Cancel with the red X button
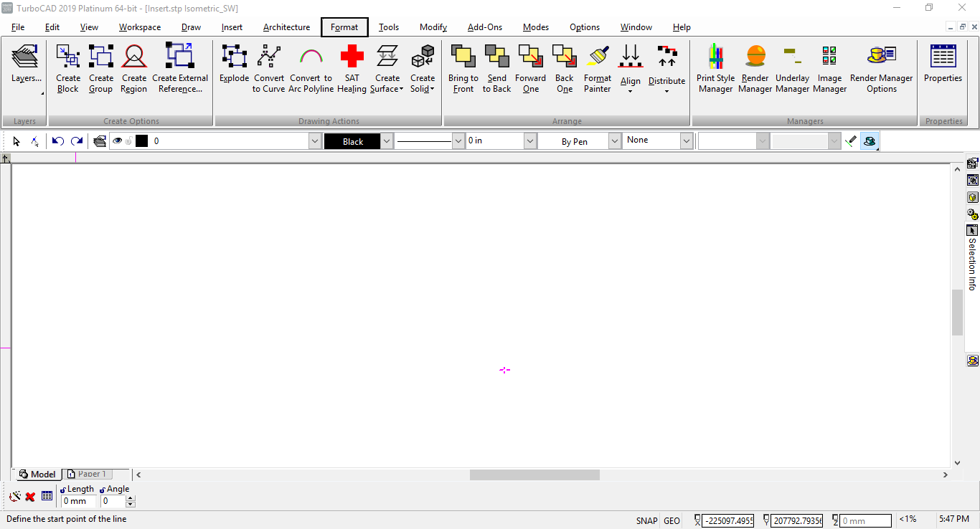This screenshot has width=980, height=529. pos(30,496)
